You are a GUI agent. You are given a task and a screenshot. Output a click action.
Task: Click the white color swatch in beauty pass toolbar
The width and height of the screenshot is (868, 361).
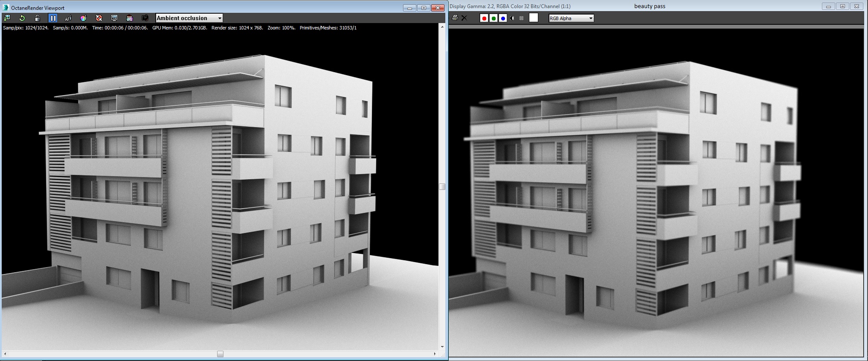[534, 17]
